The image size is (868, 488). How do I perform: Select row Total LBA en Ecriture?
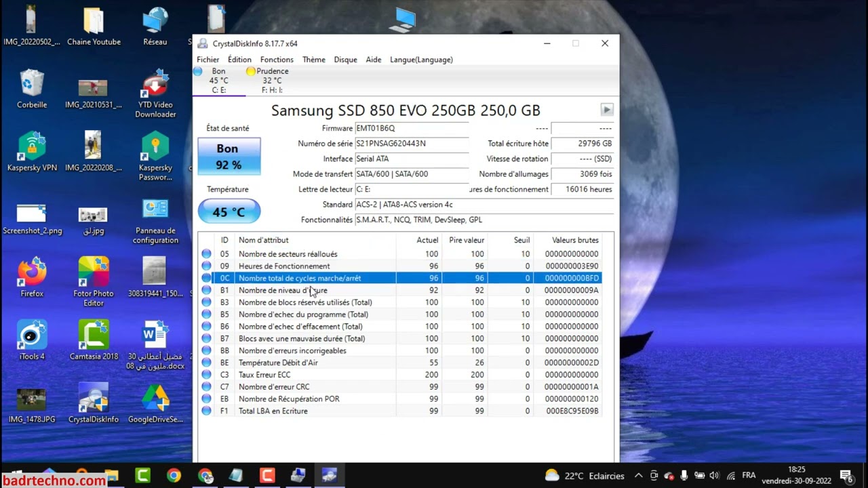pos(400,411)
